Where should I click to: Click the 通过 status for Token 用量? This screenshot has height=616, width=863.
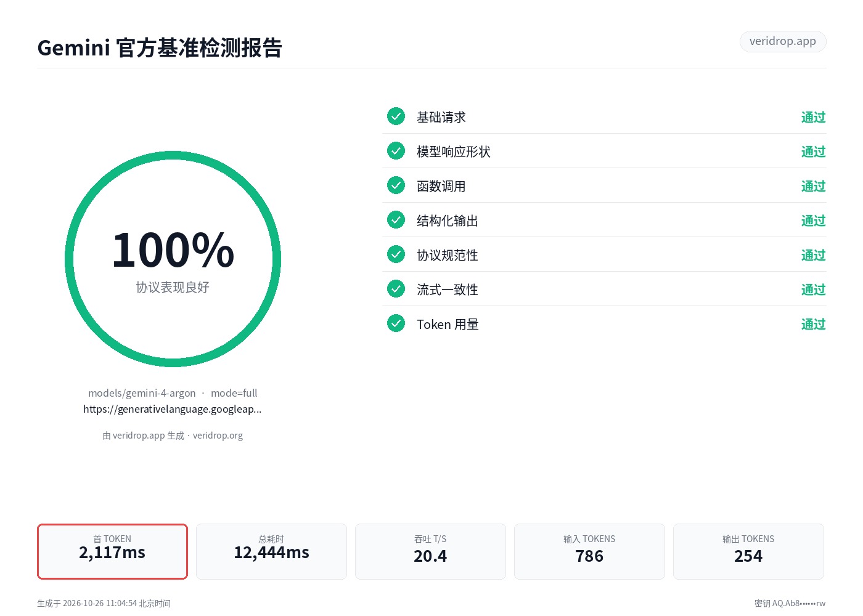pyautogui.click(x=813, y=324)
